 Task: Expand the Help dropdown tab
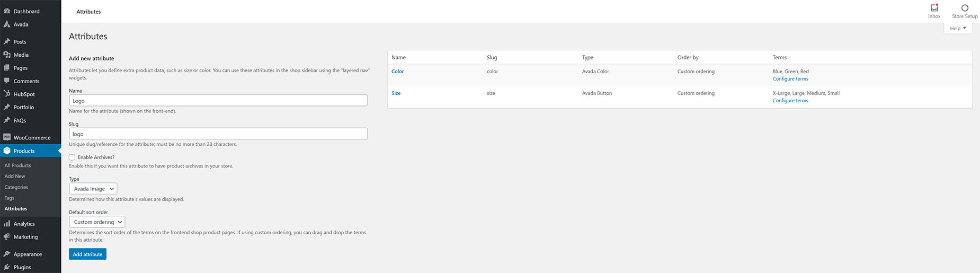[958, 29]
